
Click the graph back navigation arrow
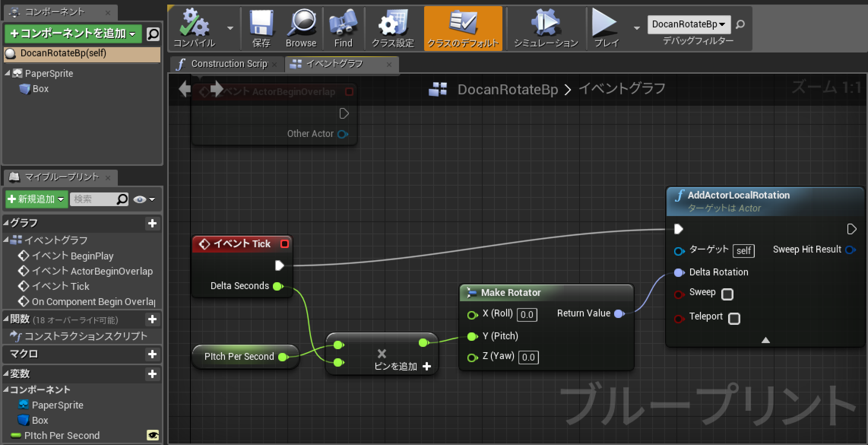click(x=185, y=89)
